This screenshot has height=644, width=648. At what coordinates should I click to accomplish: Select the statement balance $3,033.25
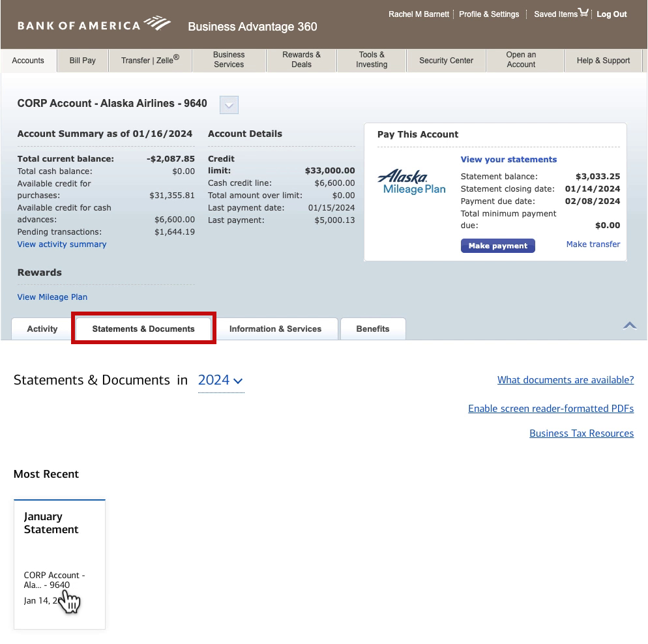598,177
